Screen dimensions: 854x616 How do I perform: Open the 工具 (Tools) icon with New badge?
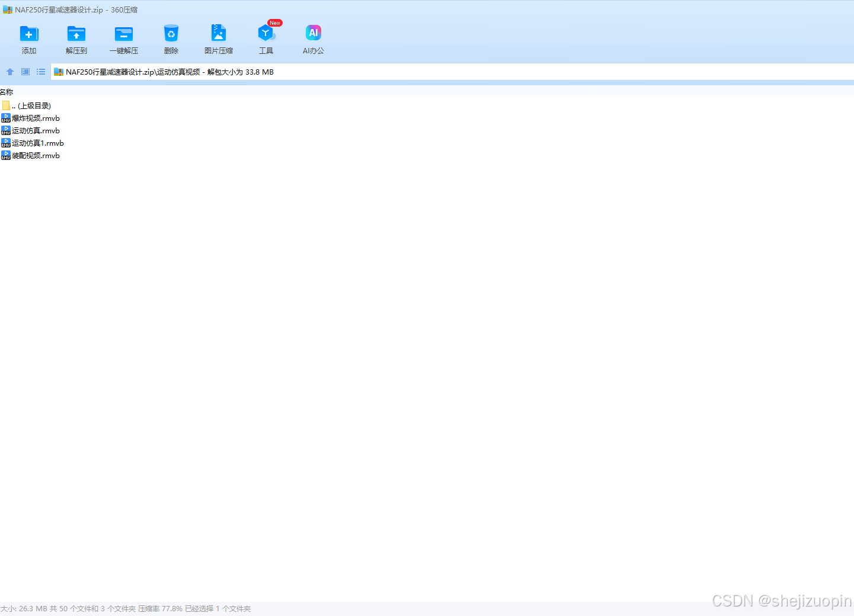[266, 33]
